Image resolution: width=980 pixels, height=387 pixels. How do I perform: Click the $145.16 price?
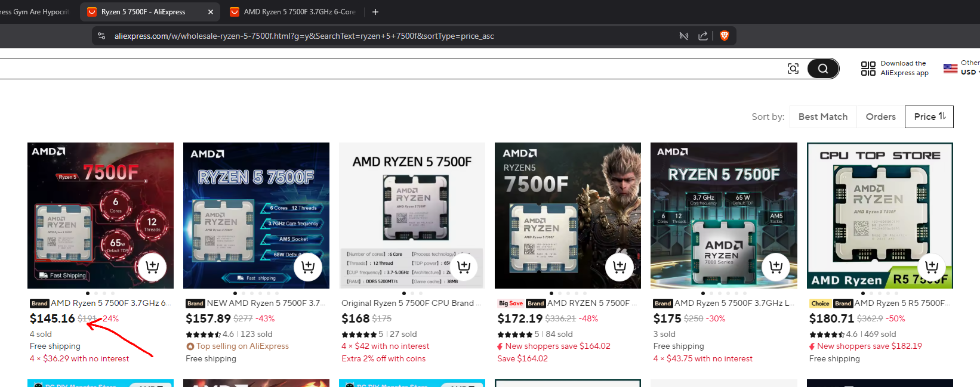pyautogui.click(x=53, y=318)
